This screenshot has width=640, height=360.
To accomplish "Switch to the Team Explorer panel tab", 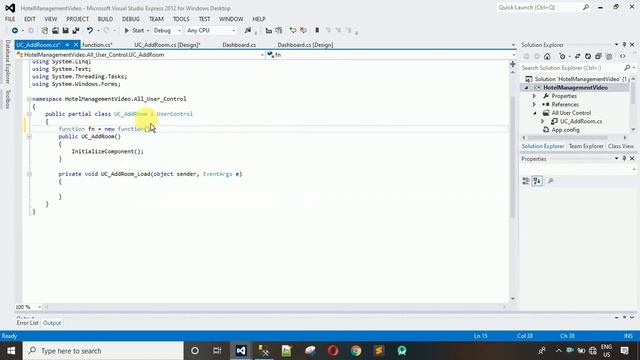I will 586,146.
